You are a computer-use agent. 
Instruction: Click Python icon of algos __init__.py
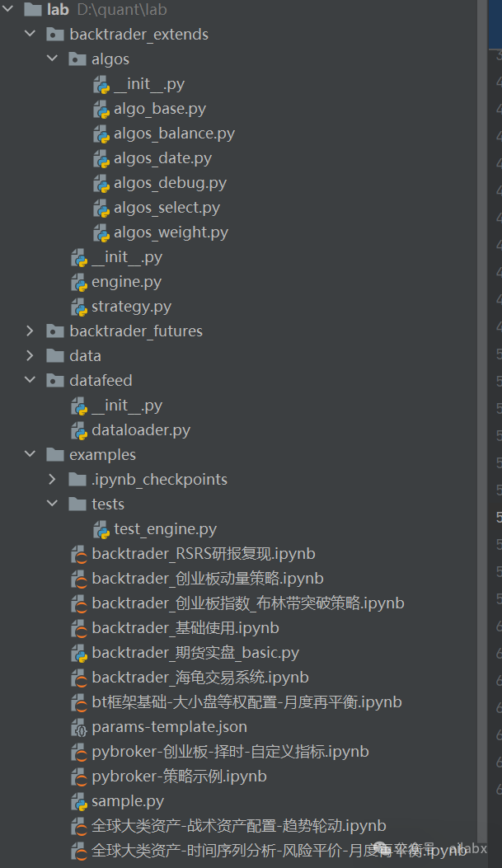click(101, 85)
